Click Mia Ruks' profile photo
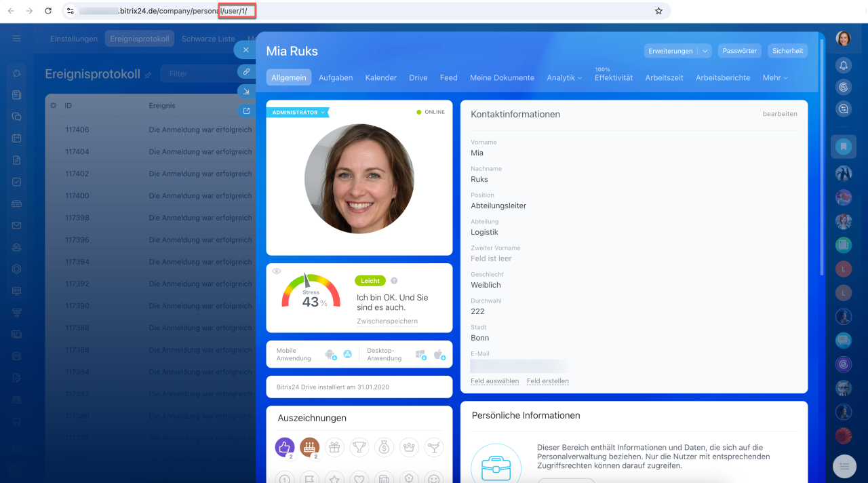 tap(359, 178)
